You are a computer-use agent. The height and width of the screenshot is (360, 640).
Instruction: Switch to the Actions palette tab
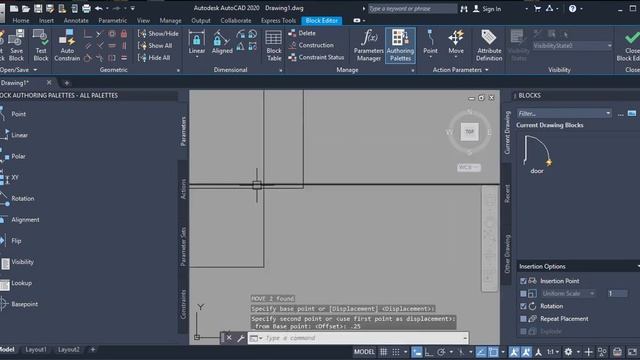[183, 189]
